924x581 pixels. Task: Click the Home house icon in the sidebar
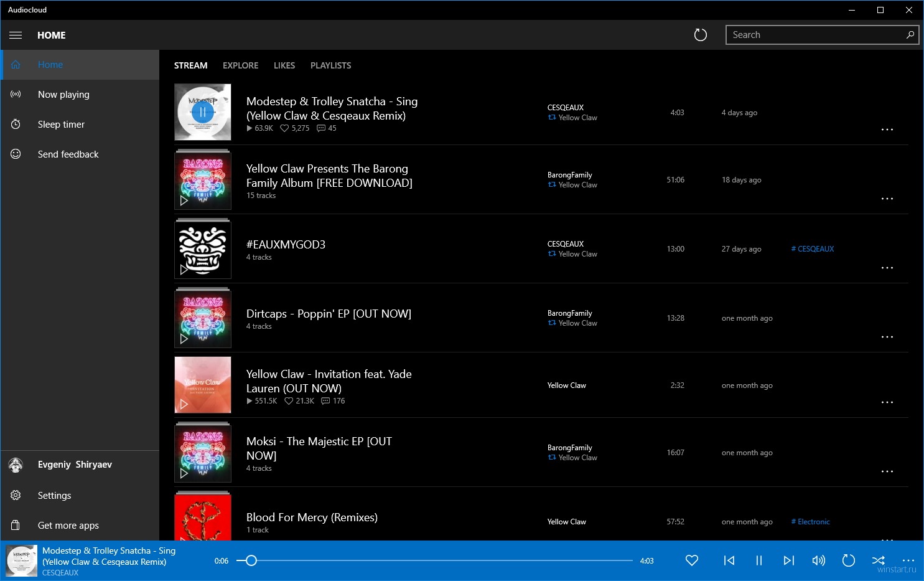point(16,64)
